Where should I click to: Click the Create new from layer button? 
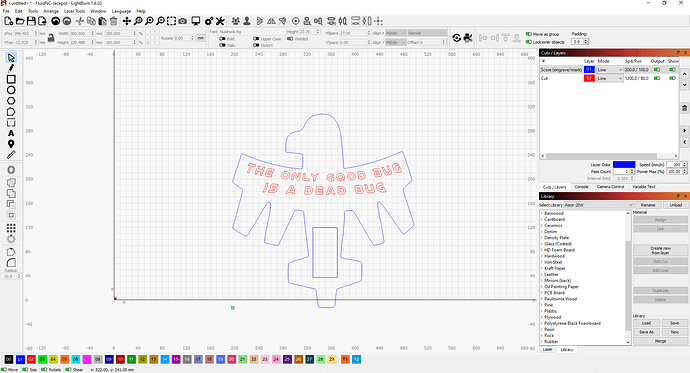tap(660, 250)
